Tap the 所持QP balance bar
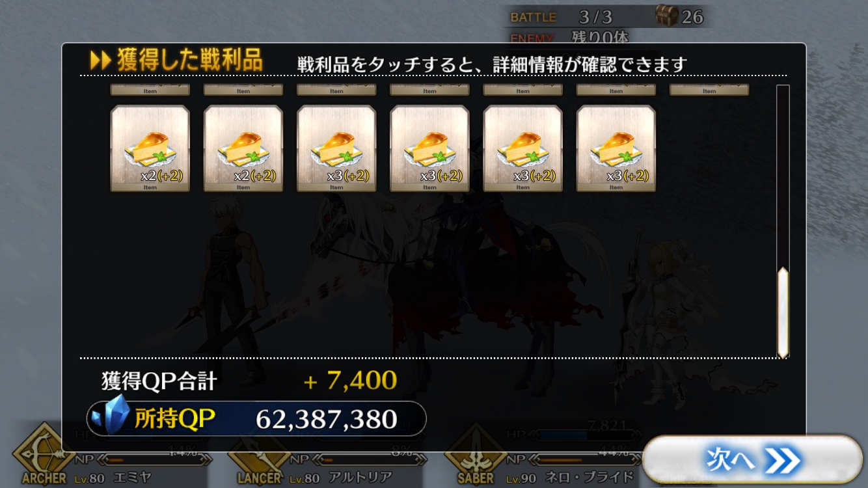This screenshot has width=868, height=488. click(257, 418)
